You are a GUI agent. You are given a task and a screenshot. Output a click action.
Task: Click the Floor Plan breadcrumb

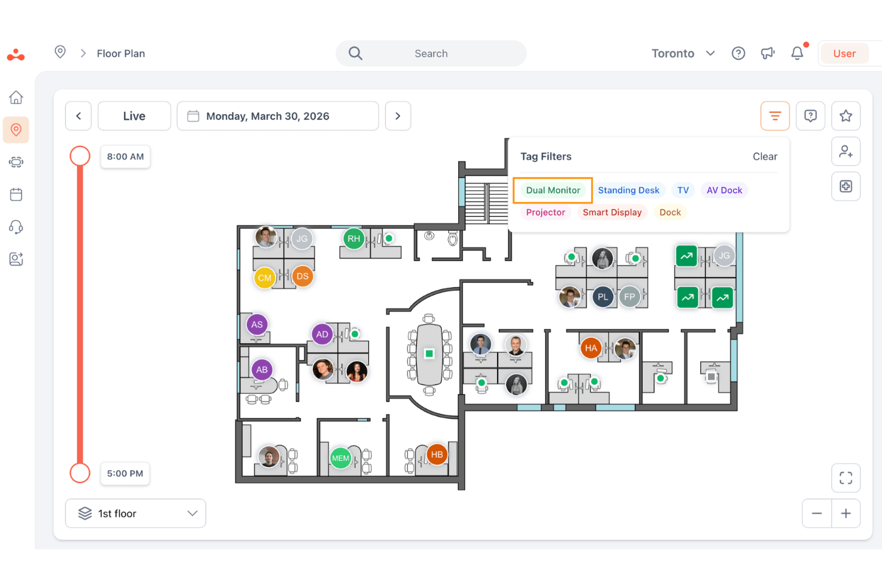121,54
